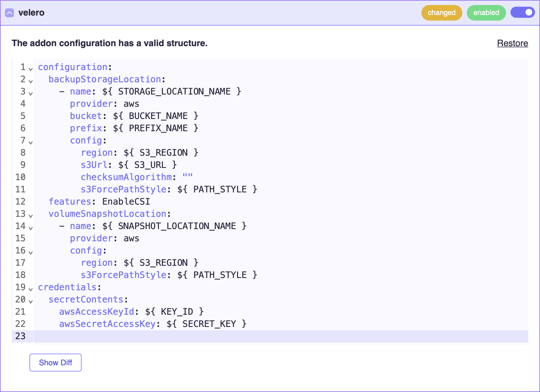Collapse secretContents at line 20
Screen dimensions: 540x392
[31, 301]
